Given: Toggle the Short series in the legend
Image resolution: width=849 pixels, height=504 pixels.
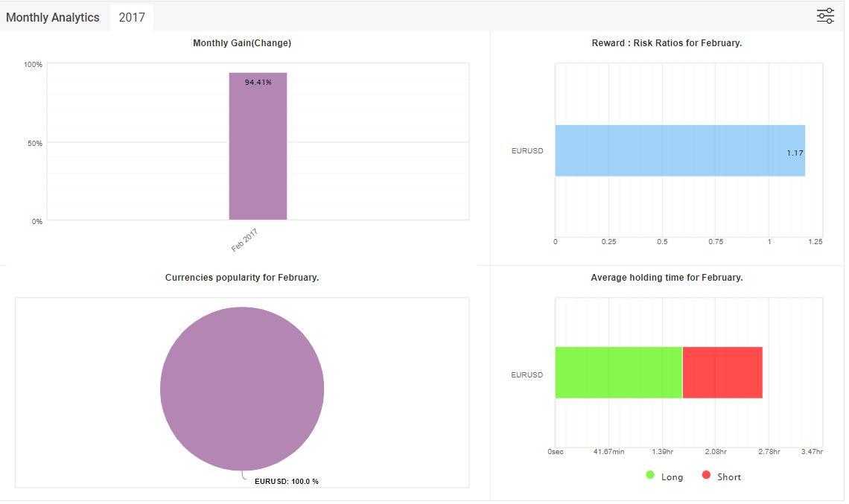Looking at the screenshot, I should tap(722, 476).
